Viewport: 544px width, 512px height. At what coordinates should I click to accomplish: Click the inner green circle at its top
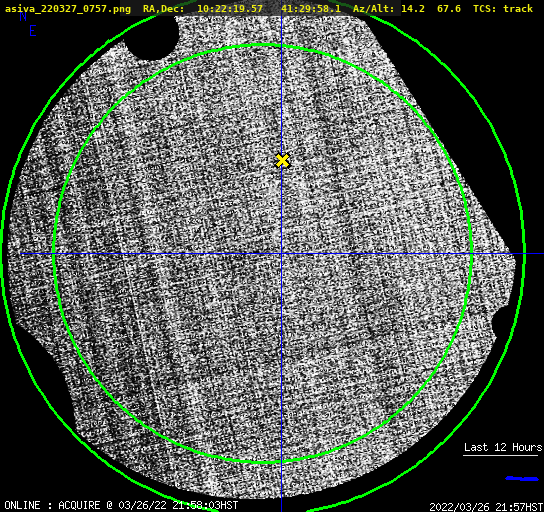pyautogui.click(x=263, y=45)
